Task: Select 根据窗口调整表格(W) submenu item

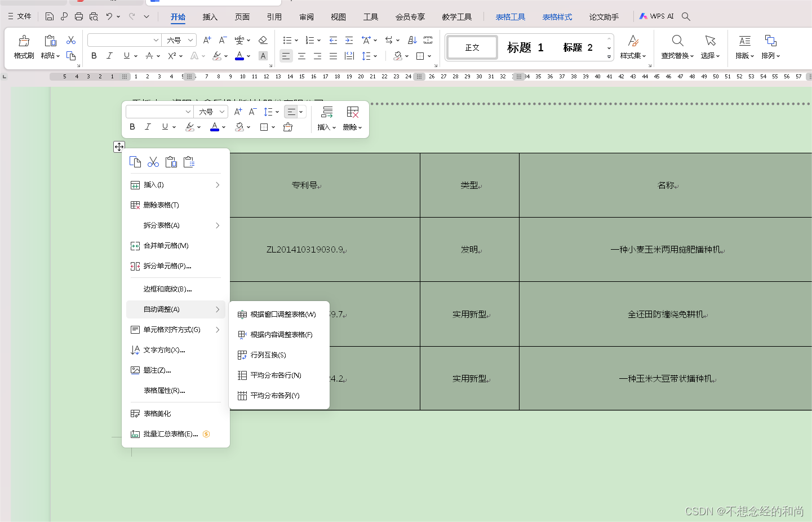Action: tap(279, 314)
